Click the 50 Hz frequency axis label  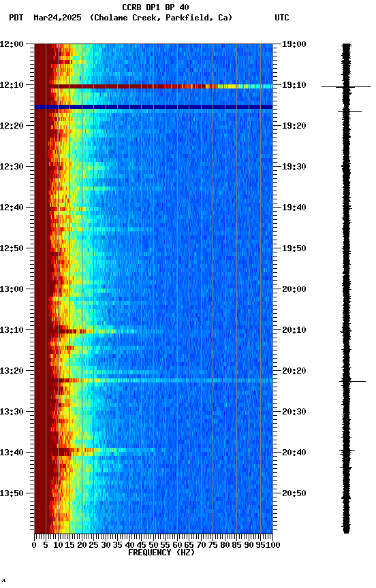[x=153, y=545]
